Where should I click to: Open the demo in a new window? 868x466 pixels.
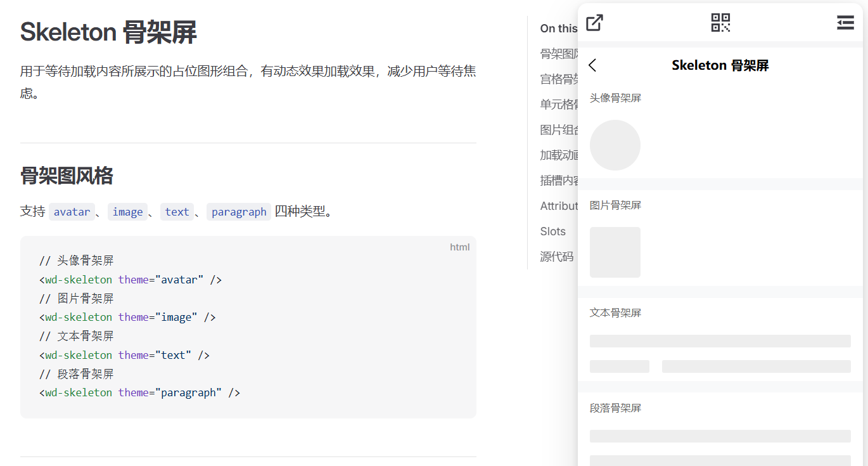click(x=594, y=22)
